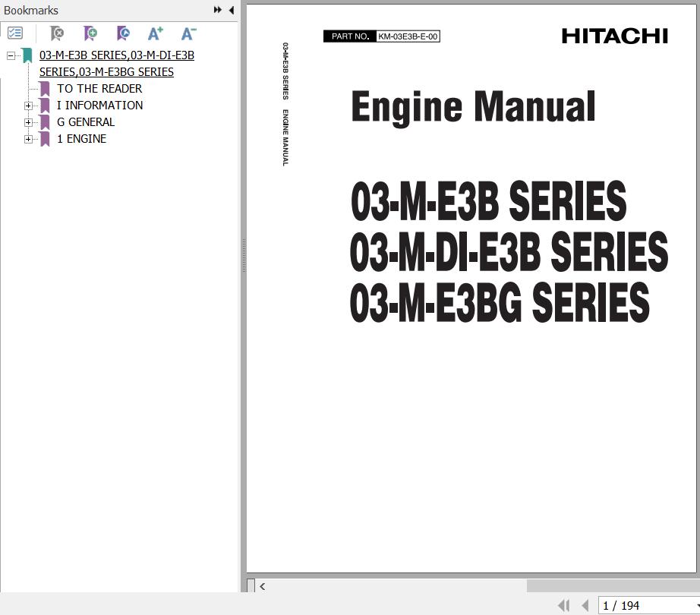Select the G GENERAL bookmark

coord(86,122)
